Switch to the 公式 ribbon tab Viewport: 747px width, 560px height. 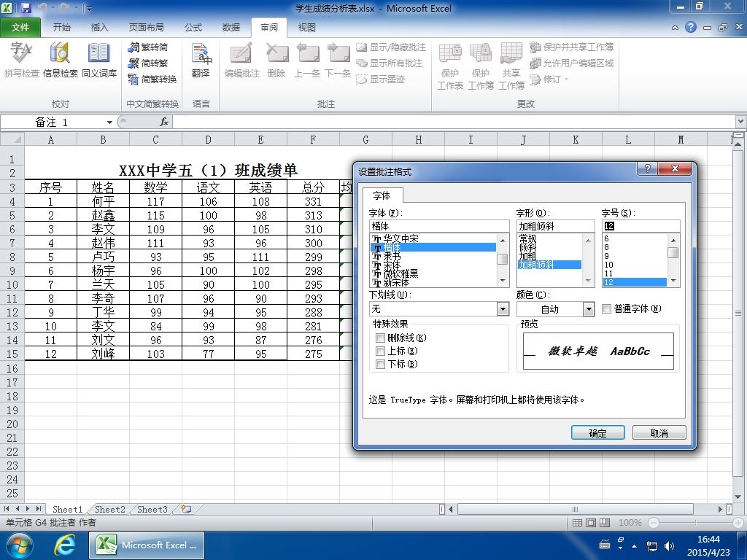pyautogui.click(x=193, y=28)
